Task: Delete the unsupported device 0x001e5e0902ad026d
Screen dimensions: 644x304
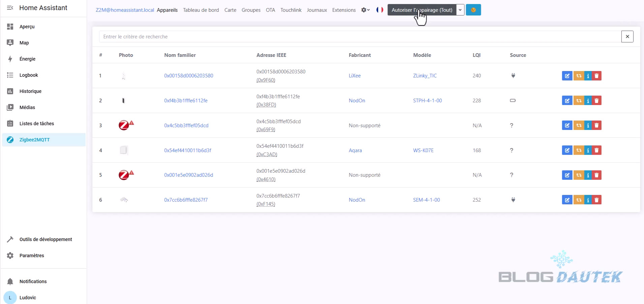Action: pyautogui.click(x=596, y=175)
